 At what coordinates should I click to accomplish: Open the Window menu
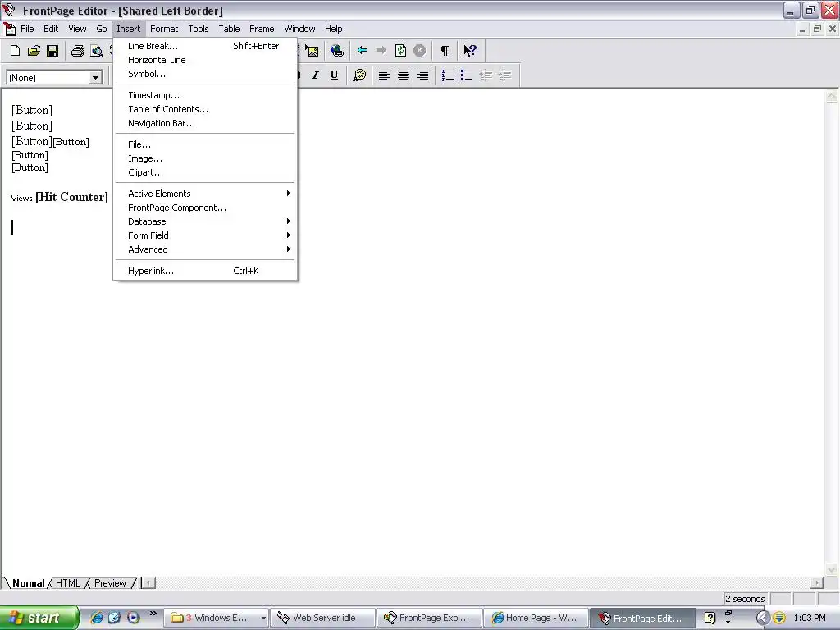[x=299, y=29]
